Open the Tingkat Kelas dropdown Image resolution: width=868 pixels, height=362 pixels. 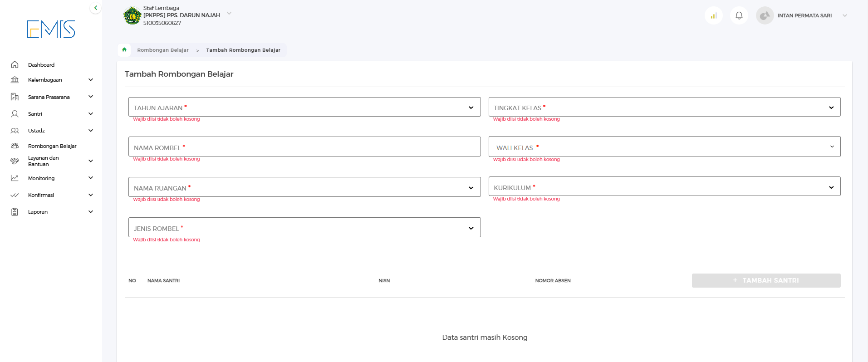click(x=664, y=107)
